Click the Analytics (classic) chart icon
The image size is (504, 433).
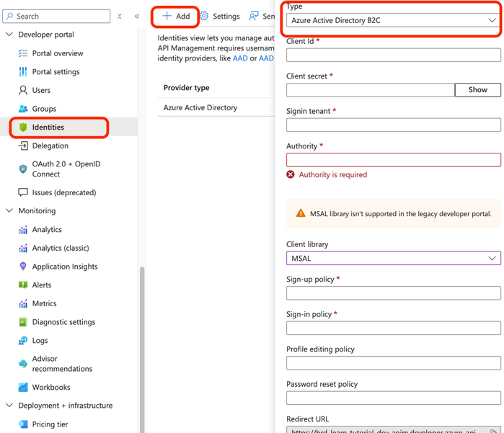coord(23,248)
